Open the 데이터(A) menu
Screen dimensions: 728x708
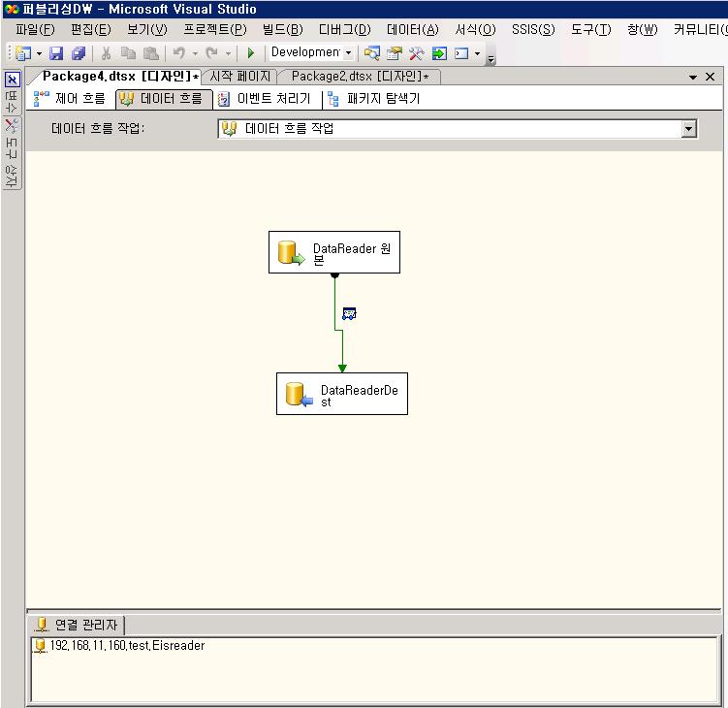click(x=413, y=30)
